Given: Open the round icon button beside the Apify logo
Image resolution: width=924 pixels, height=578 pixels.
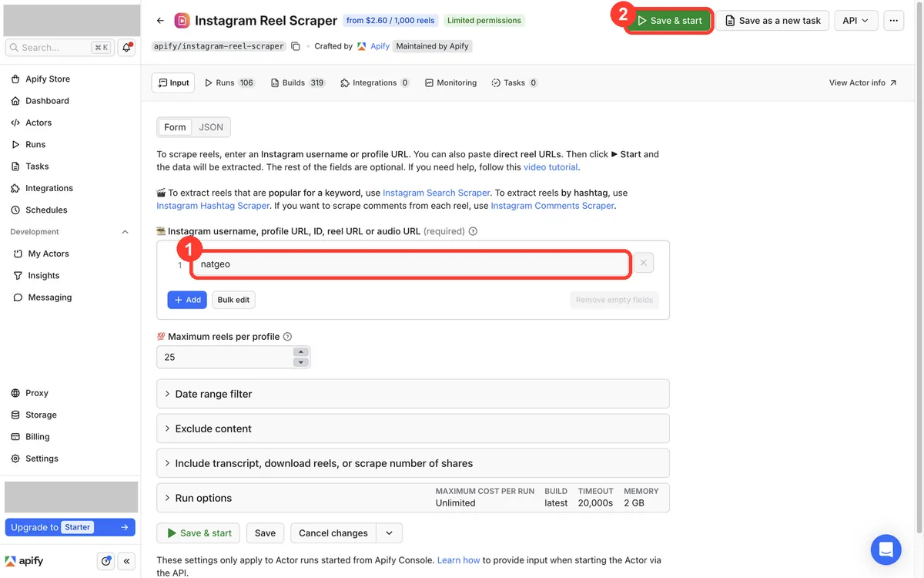Looking at the screenshot, I should [106, 561].
